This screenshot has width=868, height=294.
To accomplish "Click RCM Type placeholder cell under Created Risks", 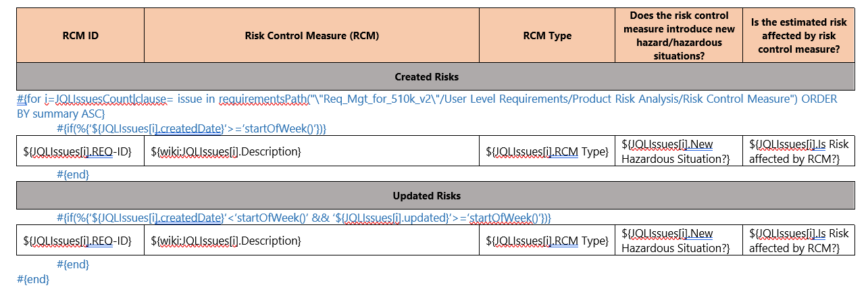I will click(547, 151).
